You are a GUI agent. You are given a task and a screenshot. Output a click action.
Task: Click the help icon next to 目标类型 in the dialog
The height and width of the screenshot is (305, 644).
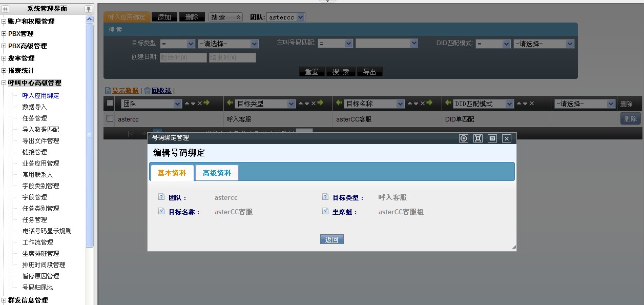pyautogui.click(x=325, y=197)
